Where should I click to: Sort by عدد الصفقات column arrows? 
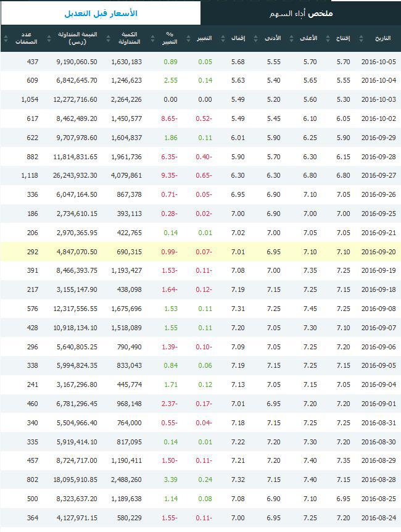coord(6,38)
